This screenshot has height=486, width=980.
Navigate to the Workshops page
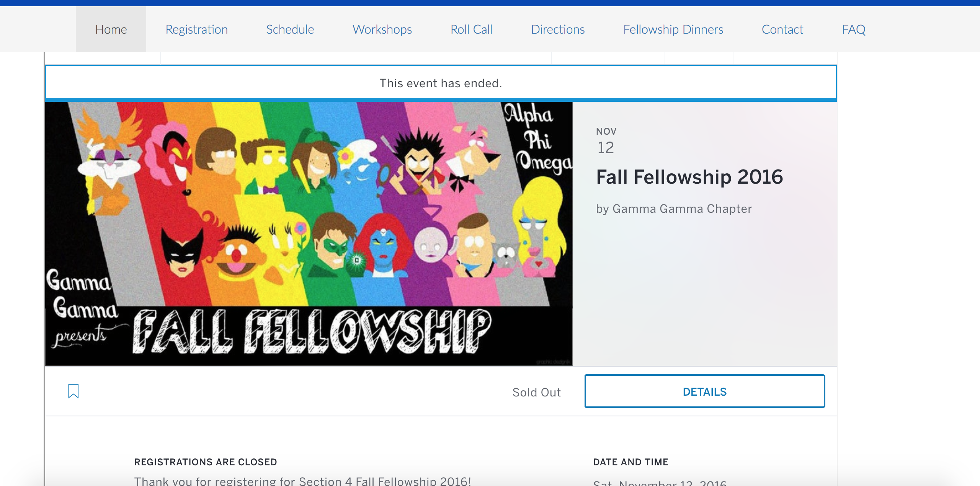(x=382, y=29)
